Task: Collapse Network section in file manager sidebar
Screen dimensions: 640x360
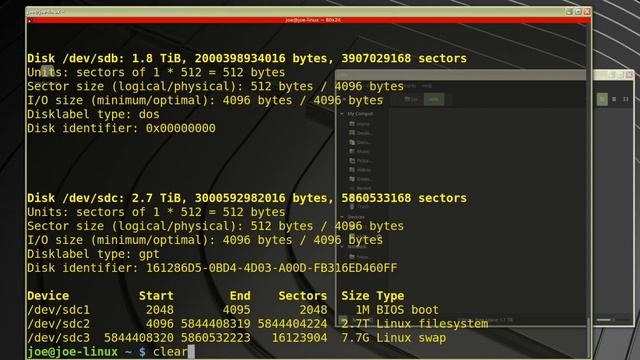Action: pyautogui.click(x=342, y=247)
